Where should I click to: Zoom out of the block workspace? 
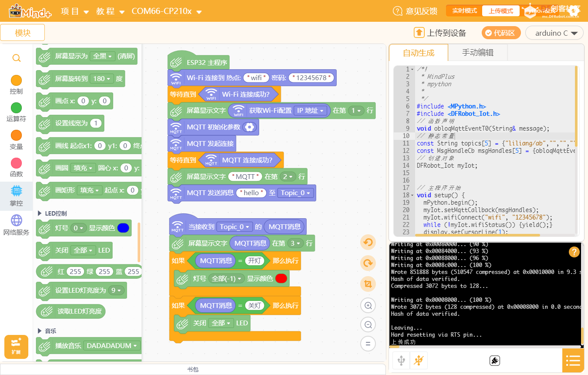(x=368, y=324)
